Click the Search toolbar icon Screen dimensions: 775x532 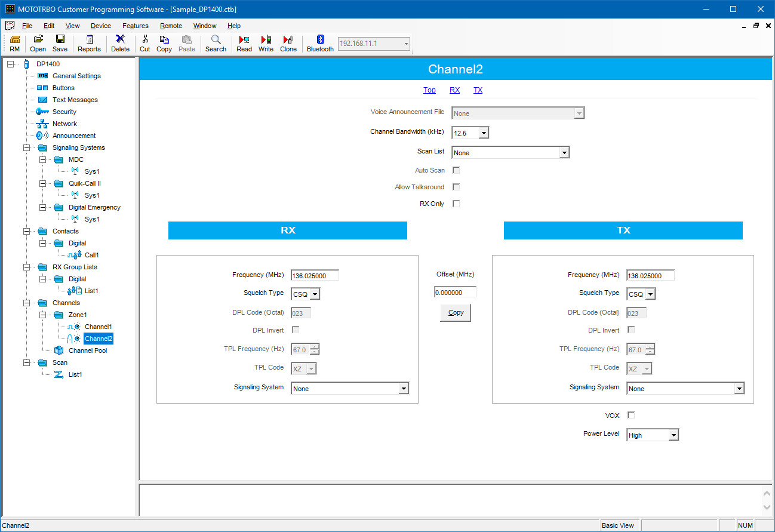pos(216,44)
